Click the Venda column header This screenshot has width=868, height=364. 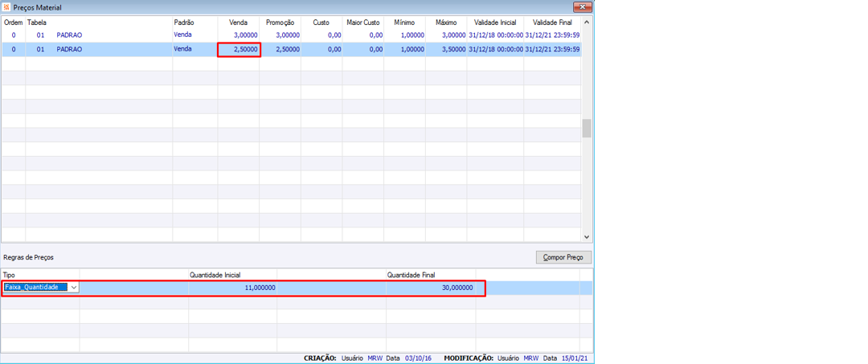point(239,22)
